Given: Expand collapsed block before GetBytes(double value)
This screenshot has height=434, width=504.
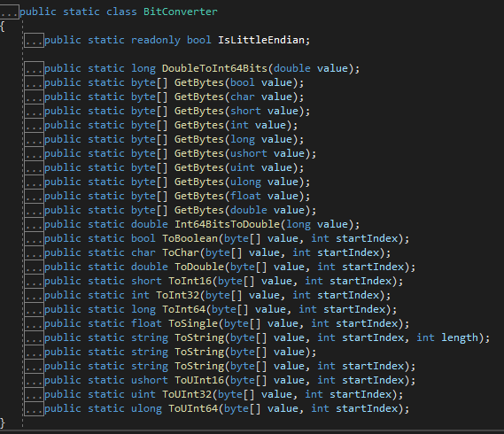Looking at the screenshot, I should [x=34, y=210].
